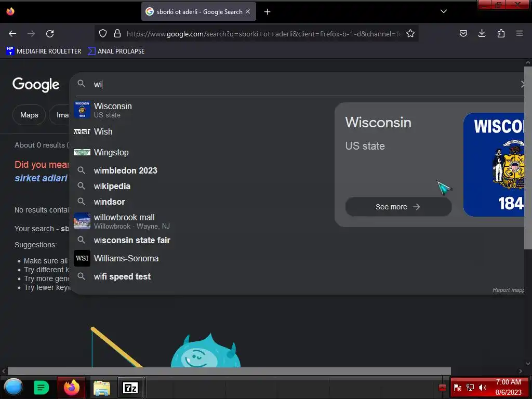This screenshot has width=532, height=399.
Task: Open the Start orb on taskbar
Action: point(13,387)
